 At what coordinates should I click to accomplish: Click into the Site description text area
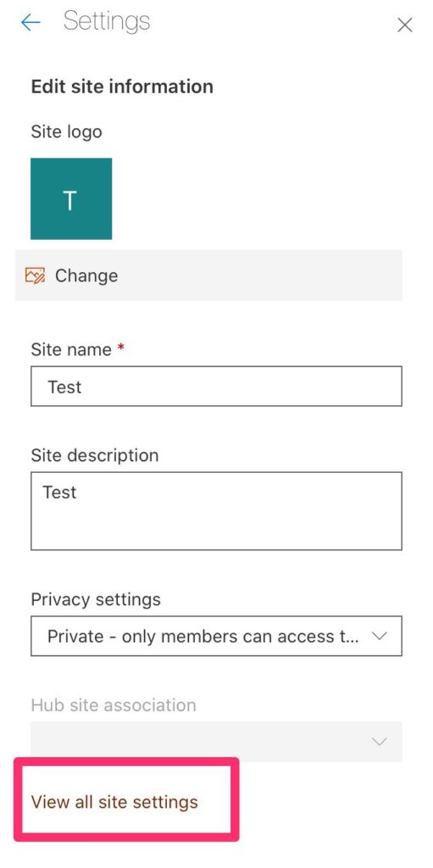pyautogui.click(x=216, y=511)
